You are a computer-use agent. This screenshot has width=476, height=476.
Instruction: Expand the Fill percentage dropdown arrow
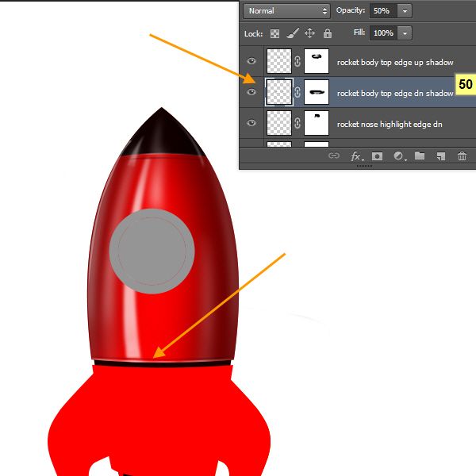[405, 33]
